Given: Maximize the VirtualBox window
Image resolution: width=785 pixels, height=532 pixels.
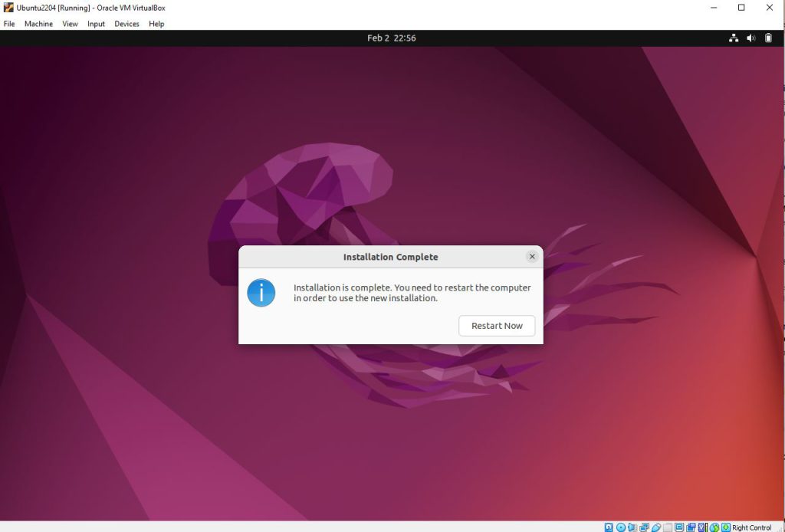Looking at the screenshot, I should pos(741,8).
